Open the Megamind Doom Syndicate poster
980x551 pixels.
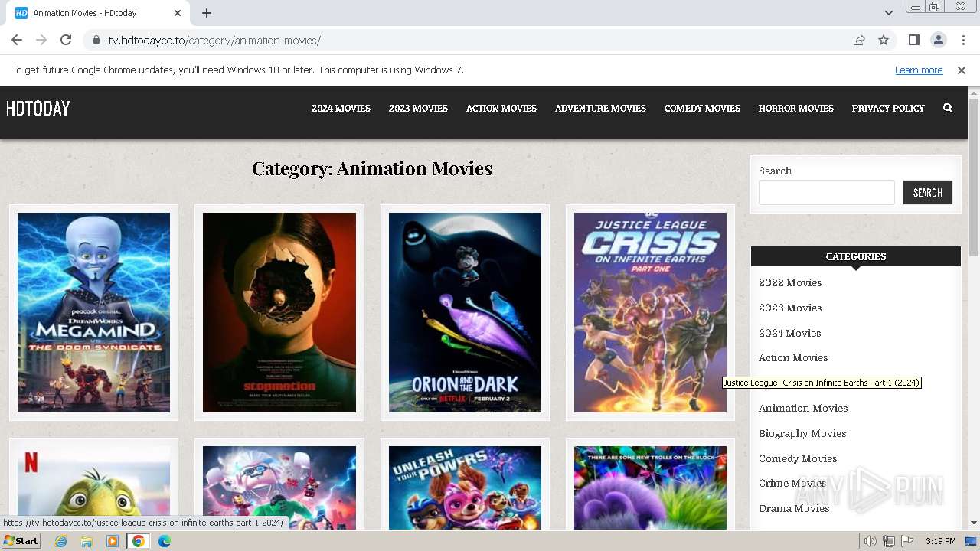click(93, 312)
